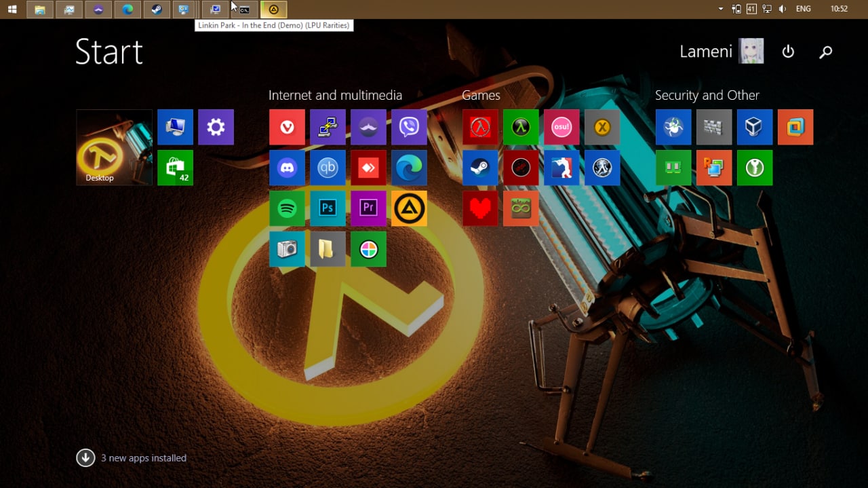Open the brick wall firewall tile
The width and height of the screenshot is (868, 488).
click(x=714, y=127)
